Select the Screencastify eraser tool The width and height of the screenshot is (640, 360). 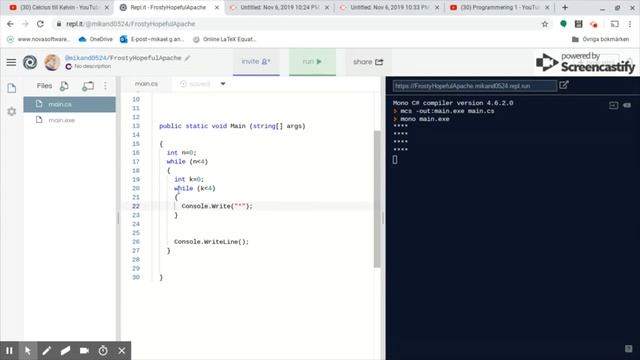coord(65,351)
